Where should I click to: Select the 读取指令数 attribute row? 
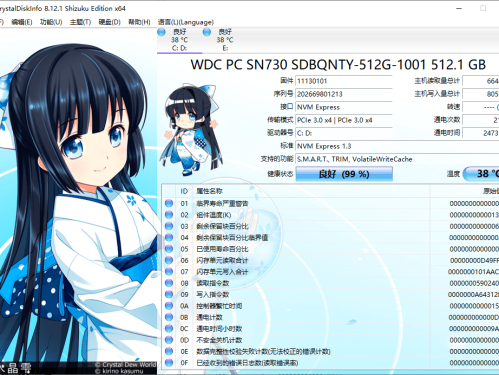click(x=330, y=283)
